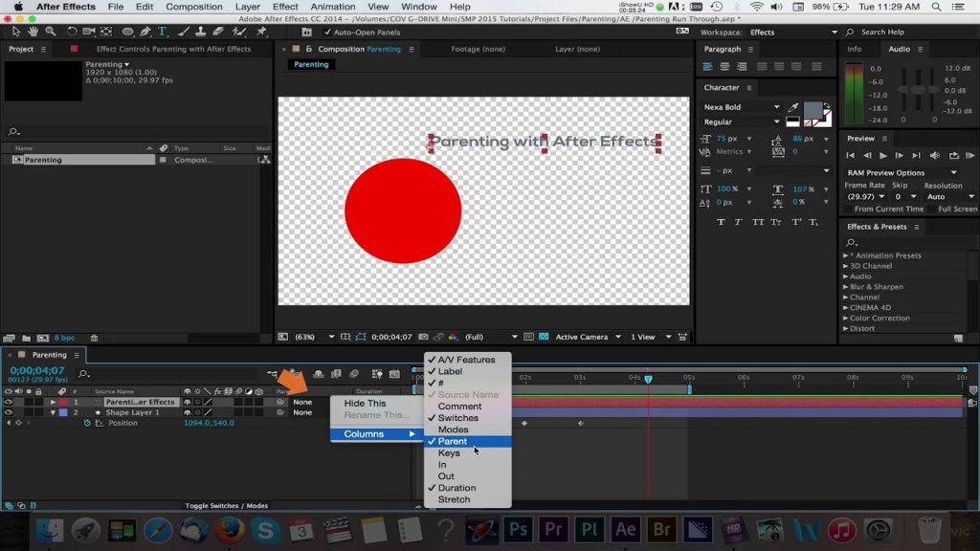
Task: Click the fill color swatch in Character panel
Action: coord(813,110)
